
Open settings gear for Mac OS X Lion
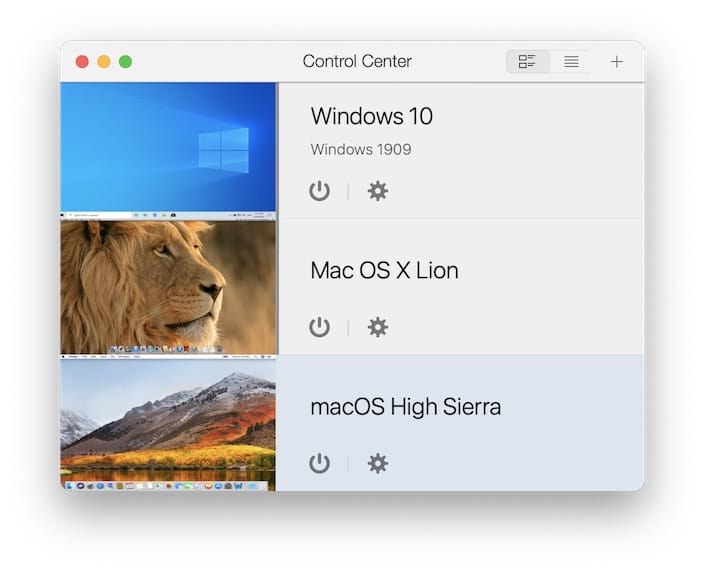point(377,327)
